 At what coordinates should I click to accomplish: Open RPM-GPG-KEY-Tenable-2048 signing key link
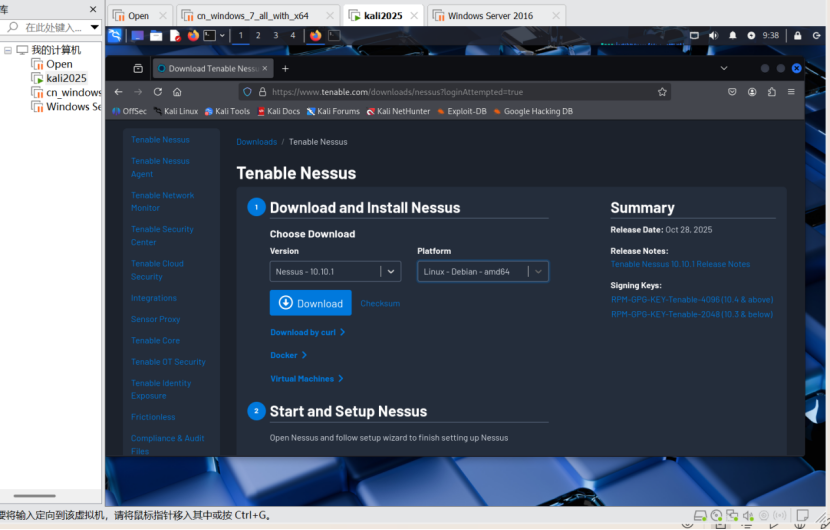point(692,314)
